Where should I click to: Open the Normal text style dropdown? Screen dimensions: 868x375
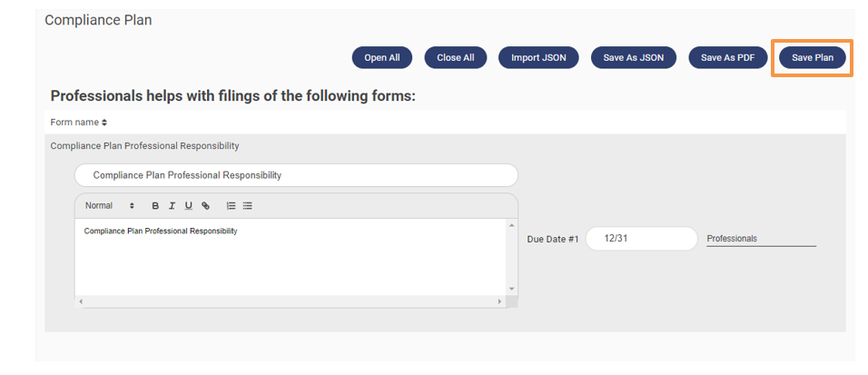(x=109, y=206)
